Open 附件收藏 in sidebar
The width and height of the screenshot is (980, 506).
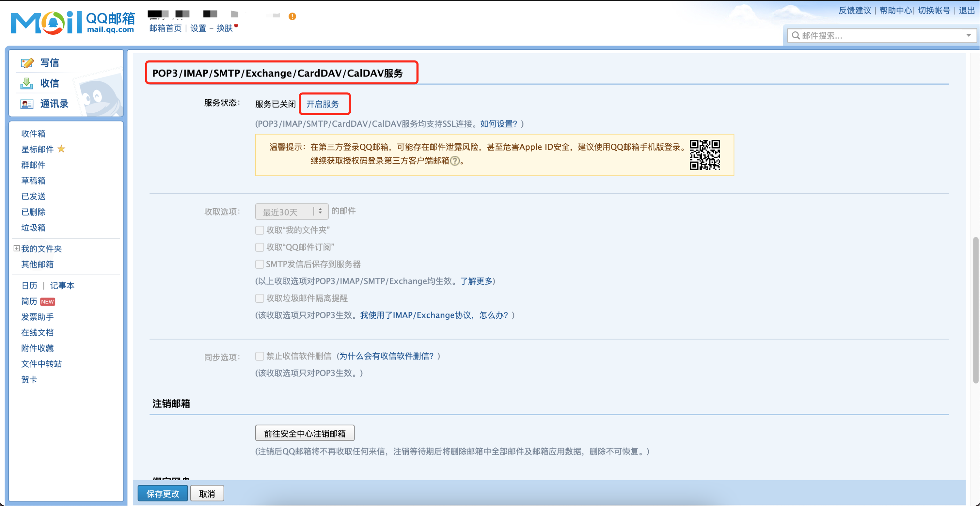pos(37,348)
